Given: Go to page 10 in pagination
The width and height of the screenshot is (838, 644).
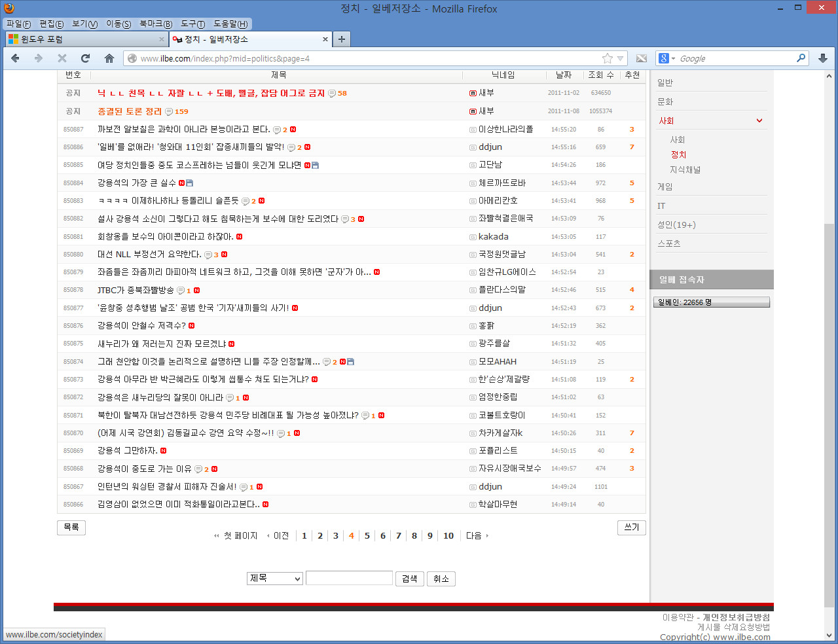Looking at the screenshot, I should [448, 536].
